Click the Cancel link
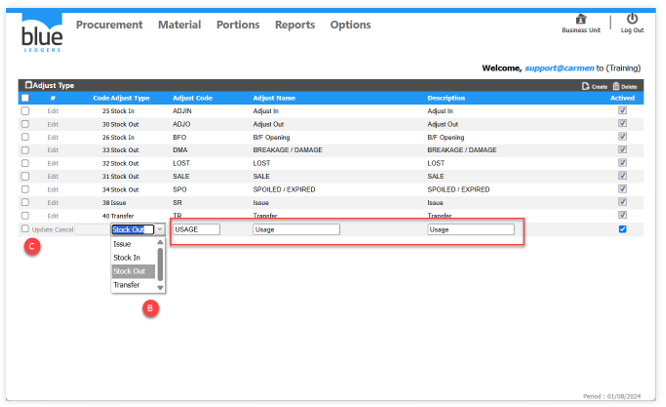Image resolution: width=666 pixels, height=407 pixels. [x=64, y=229]
